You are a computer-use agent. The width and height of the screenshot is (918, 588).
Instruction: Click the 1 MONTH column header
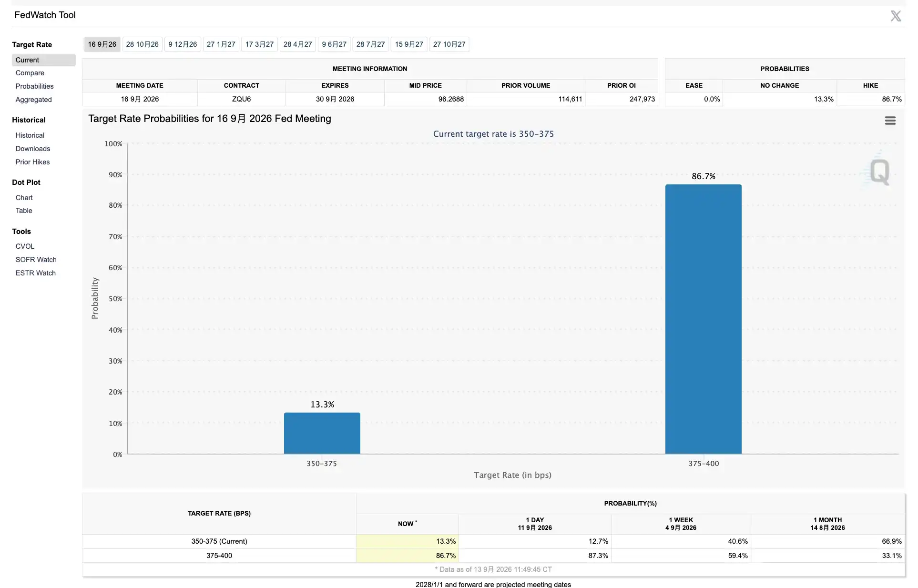click(828, 524)
